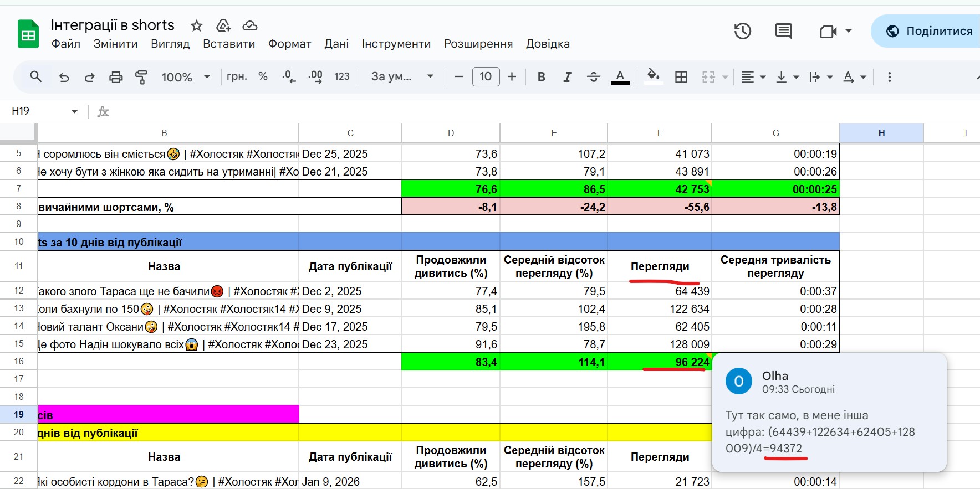Open version history clock icon
This screenshot has height=489, width=980.
tap(742, 31)
